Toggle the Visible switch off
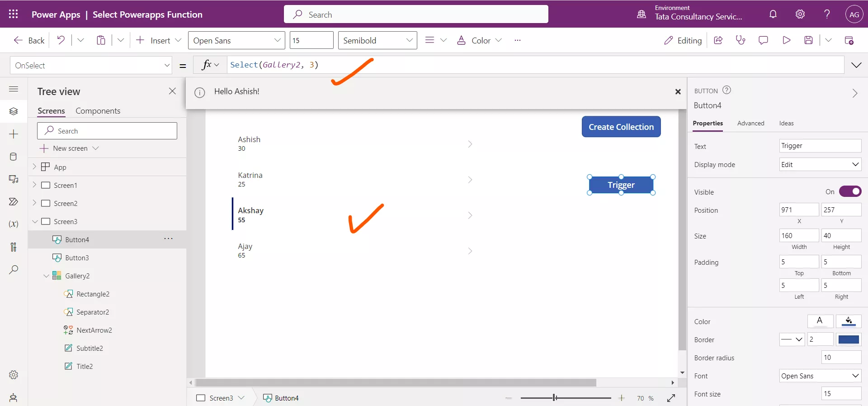868x406 pixels. coord(850,191)
